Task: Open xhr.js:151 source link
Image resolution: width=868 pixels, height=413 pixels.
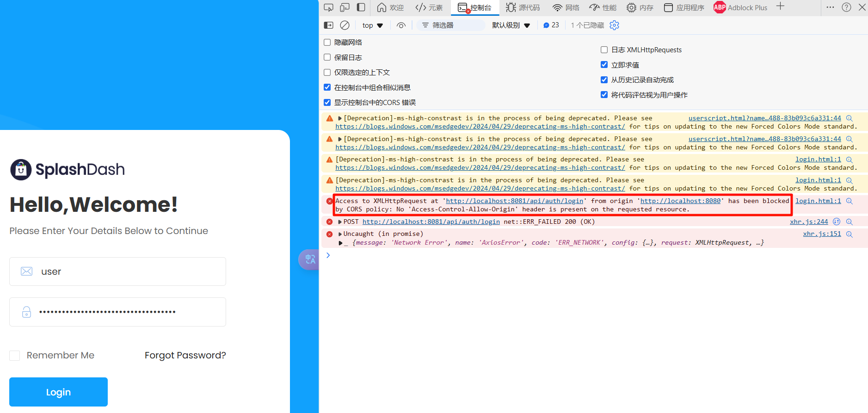Action: coord(822,234)
